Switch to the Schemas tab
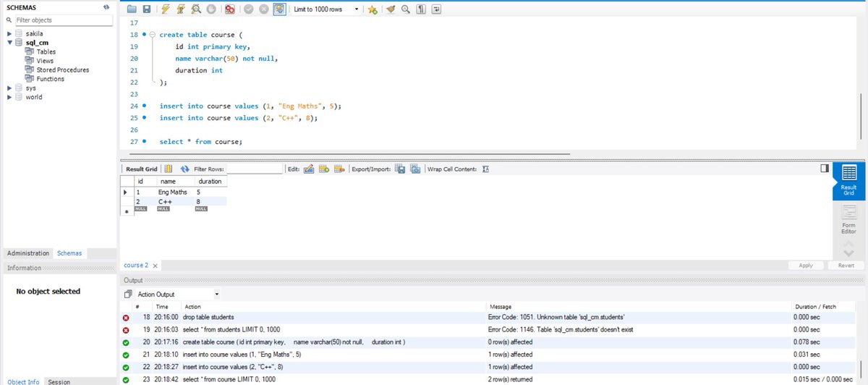 [x=69, y=253]
